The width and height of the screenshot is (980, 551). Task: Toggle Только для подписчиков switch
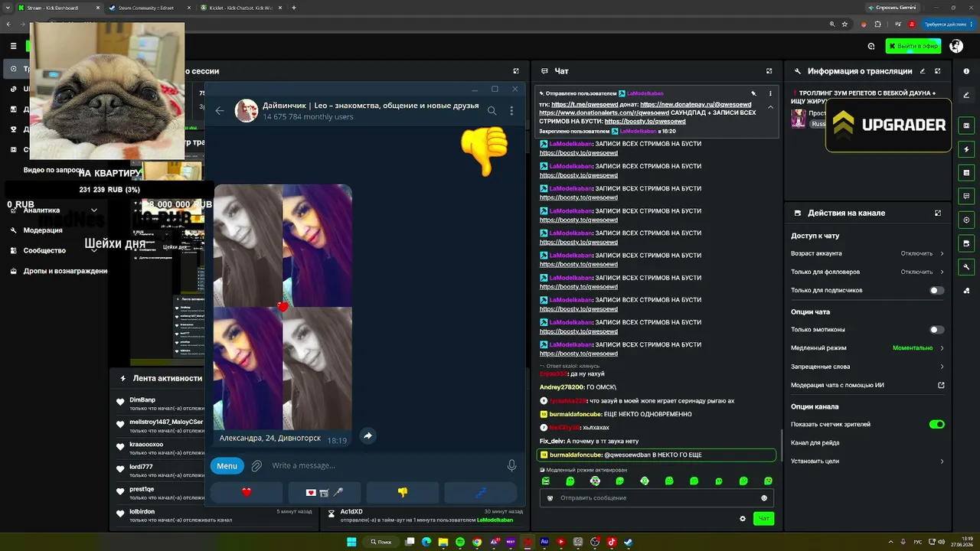click(936, 291)
